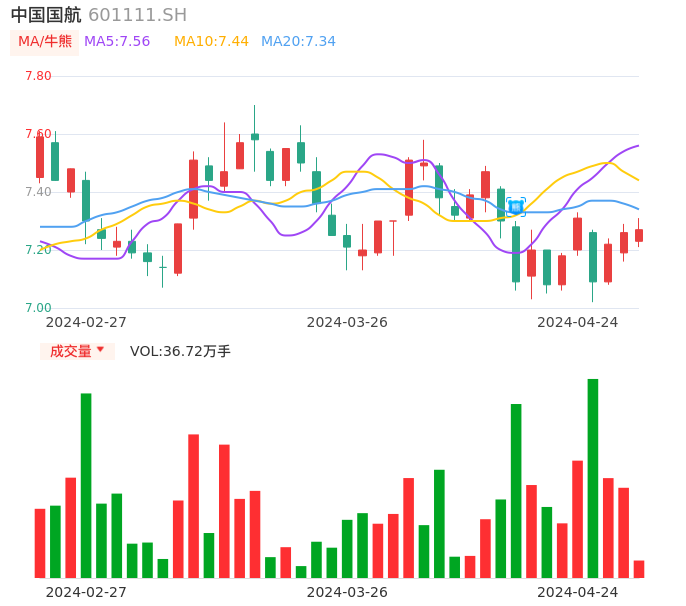The image size is (686, 606).
Task: Click the first red candlestick on the chart
Action: click(x=40, y=157)
